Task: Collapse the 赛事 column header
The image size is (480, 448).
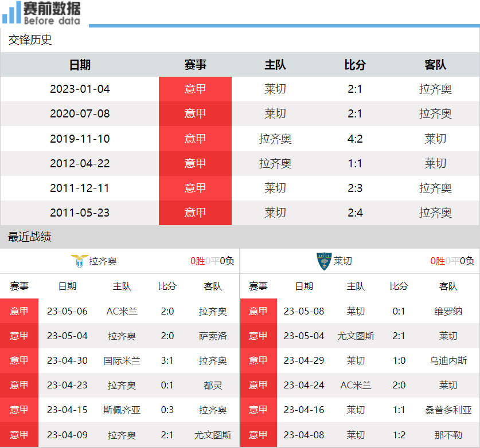Action: pyautogui.click(x=195, y=65)
